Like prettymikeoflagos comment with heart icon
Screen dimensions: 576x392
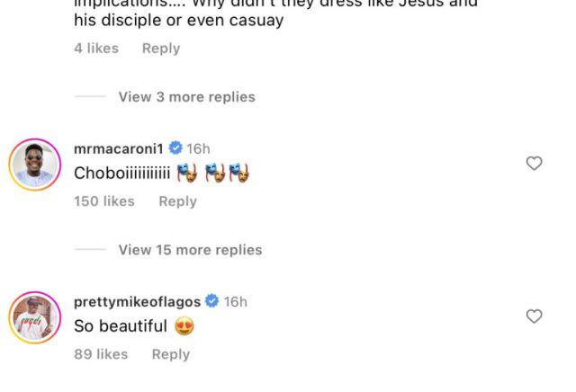534,316
